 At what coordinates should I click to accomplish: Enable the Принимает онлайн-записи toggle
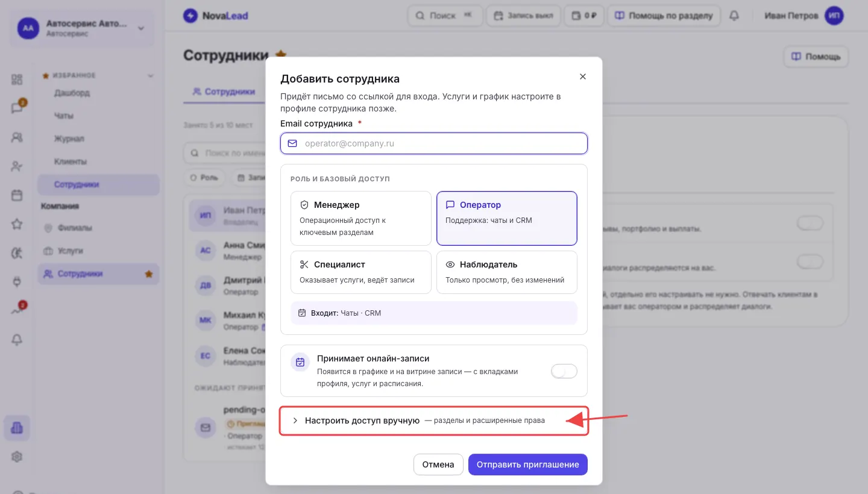(x=564, y=371)
